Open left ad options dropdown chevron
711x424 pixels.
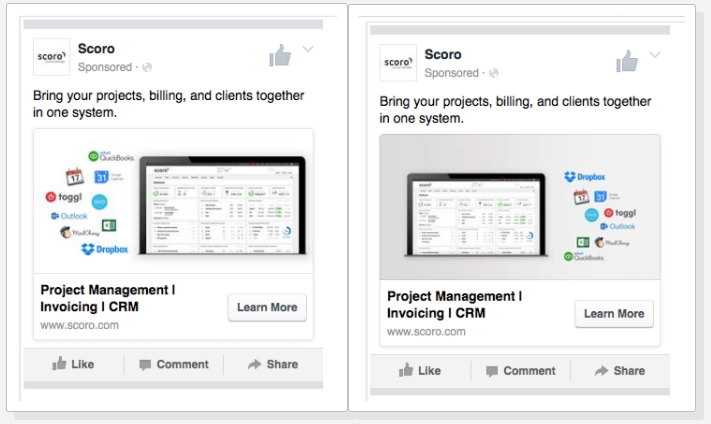pyautogui.click(x=308, y=49)
